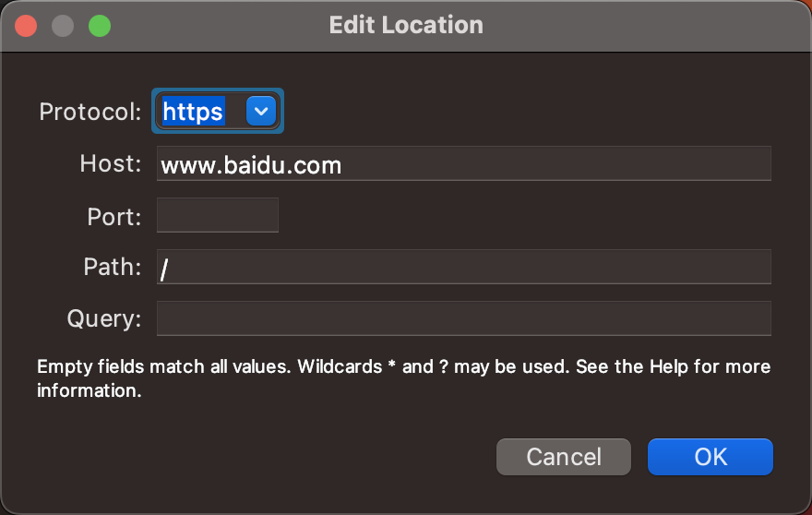The width and height of the screenshot is (812, 515).
Task: Expand the Protocol dropdown arrow
Action: [261, 112]
